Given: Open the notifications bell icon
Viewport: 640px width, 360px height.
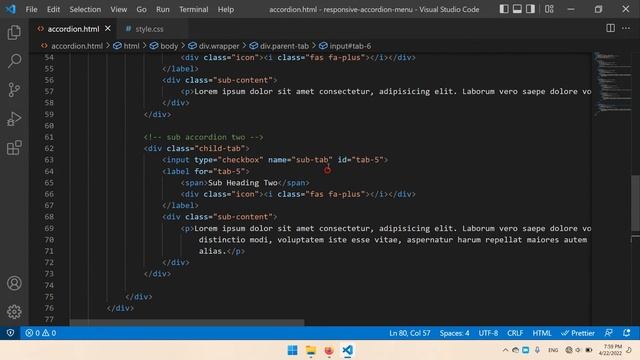Looking at the screenshot, I should [x=627, y=333].
